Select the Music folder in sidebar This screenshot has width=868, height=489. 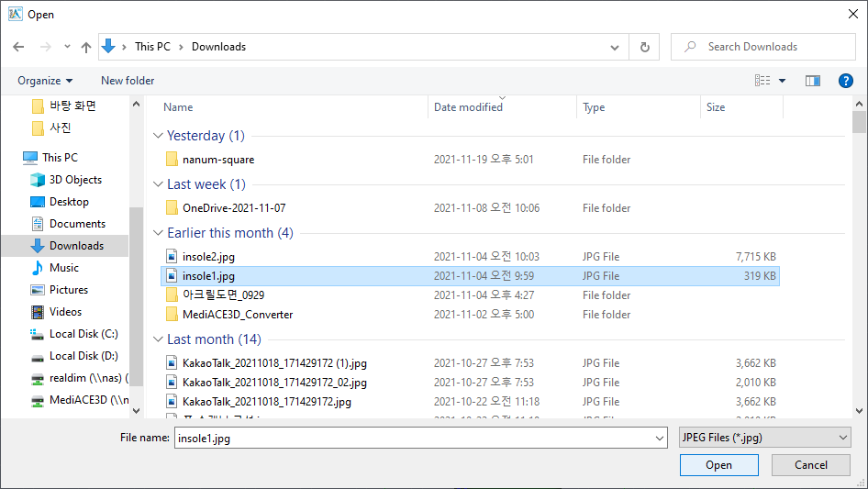(63, 268)
